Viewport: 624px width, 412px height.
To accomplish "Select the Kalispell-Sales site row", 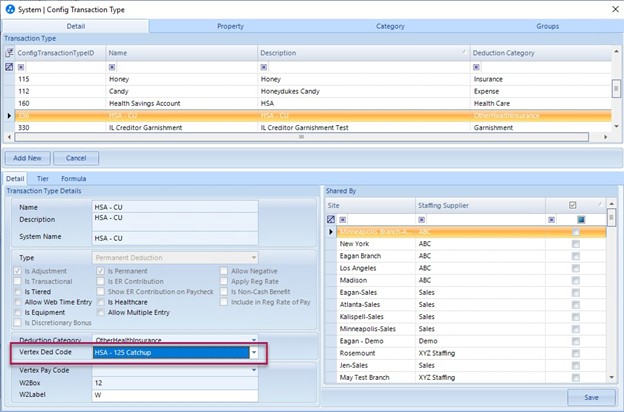I will [471, 317].
